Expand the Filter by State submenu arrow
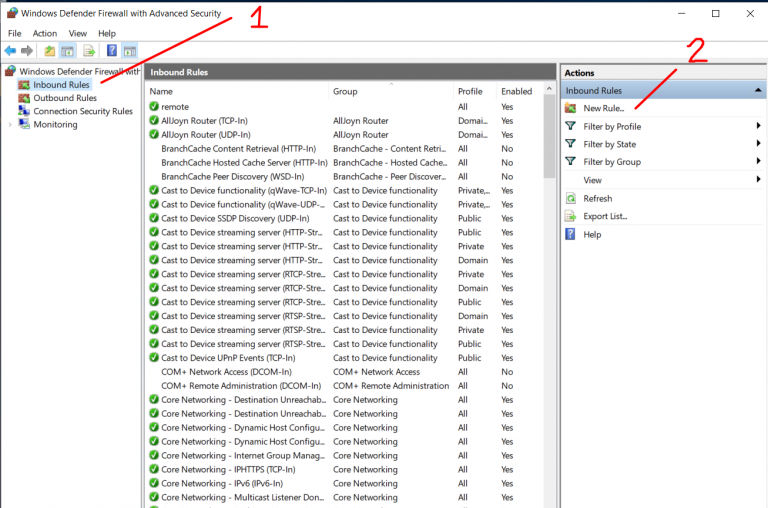The width and height of the screenshot is (768, 508). pyautogui.click(x=758, y=144)
